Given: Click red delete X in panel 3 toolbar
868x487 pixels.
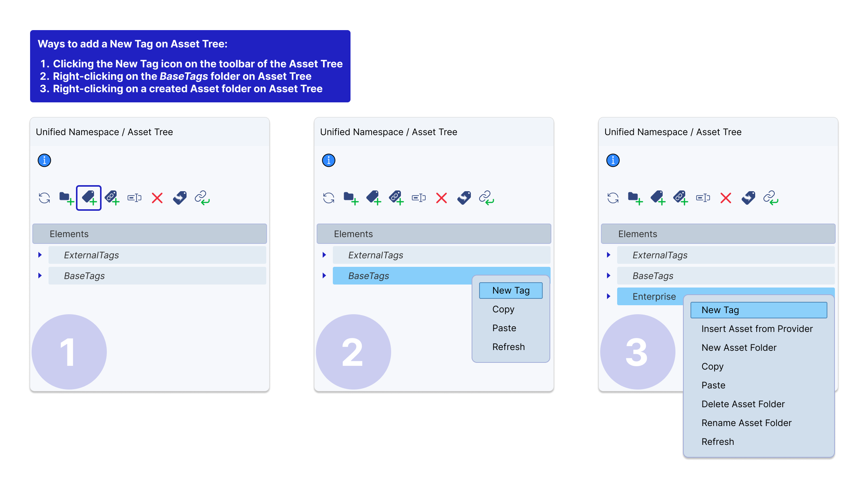Looking at the screenshot, I should [x=725, y=198].
